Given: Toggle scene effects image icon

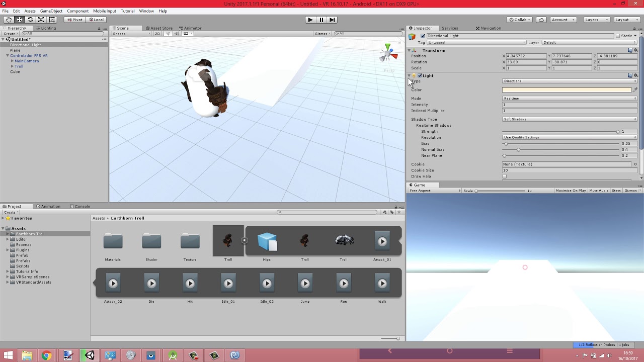Looking at the screenshot, I should click(x=186, y=34).
